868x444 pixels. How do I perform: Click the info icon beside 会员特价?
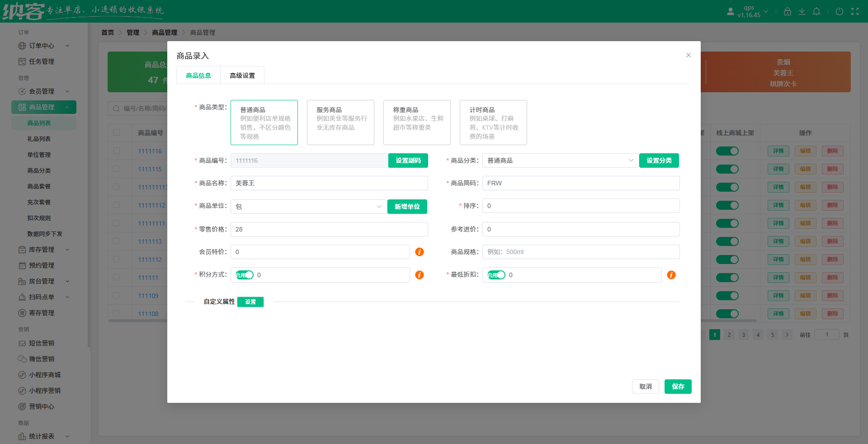click(x=420, y=252)
